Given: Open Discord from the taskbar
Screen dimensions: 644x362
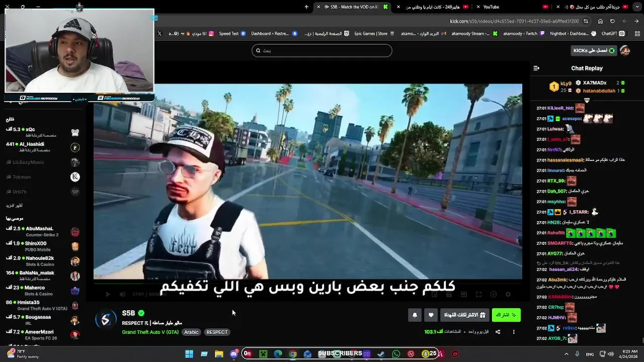Looking at the screenshot, I should point(234,354).
